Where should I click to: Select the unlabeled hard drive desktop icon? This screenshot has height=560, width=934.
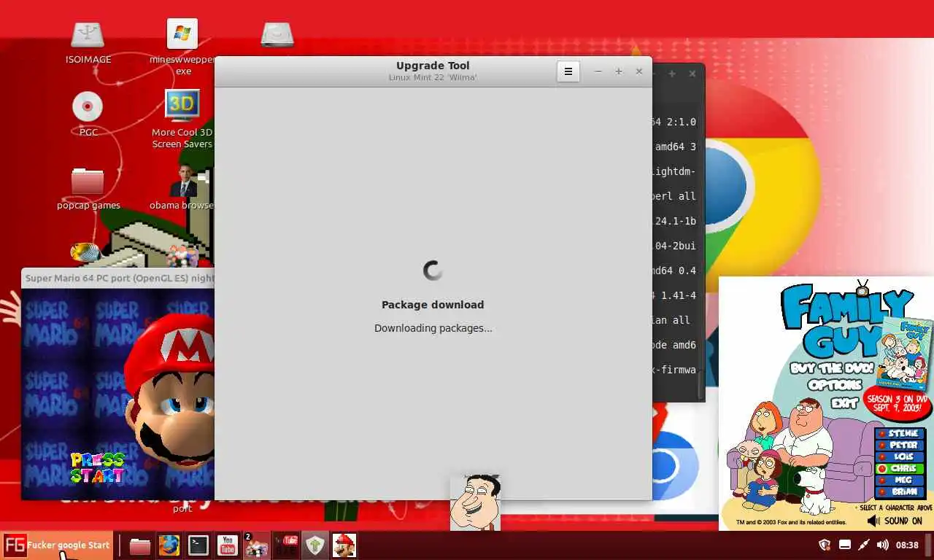click(x=277, y=34)
